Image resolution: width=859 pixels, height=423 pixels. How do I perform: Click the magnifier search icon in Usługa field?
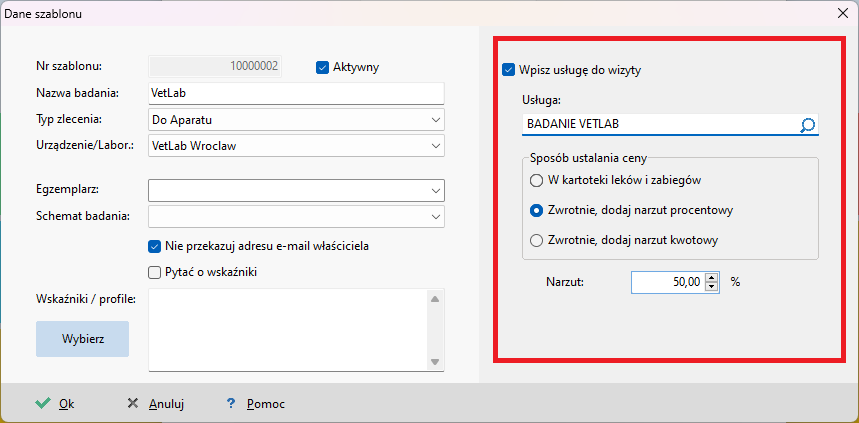(807, 125)
